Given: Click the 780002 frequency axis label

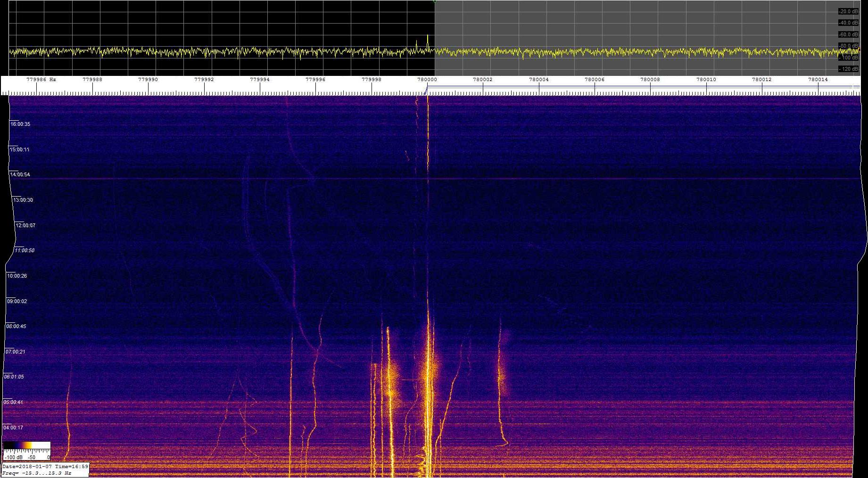Looking at the screenshot, I should point(483,80).
